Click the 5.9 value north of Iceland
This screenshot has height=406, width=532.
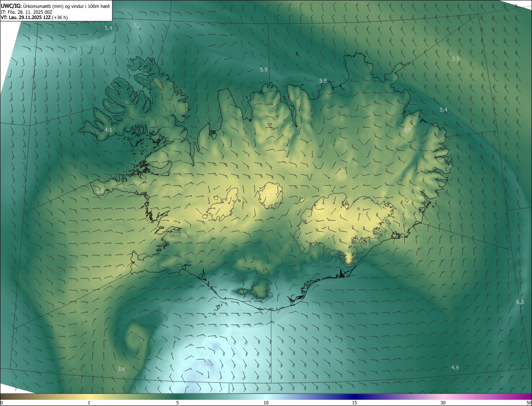point(264,69)
